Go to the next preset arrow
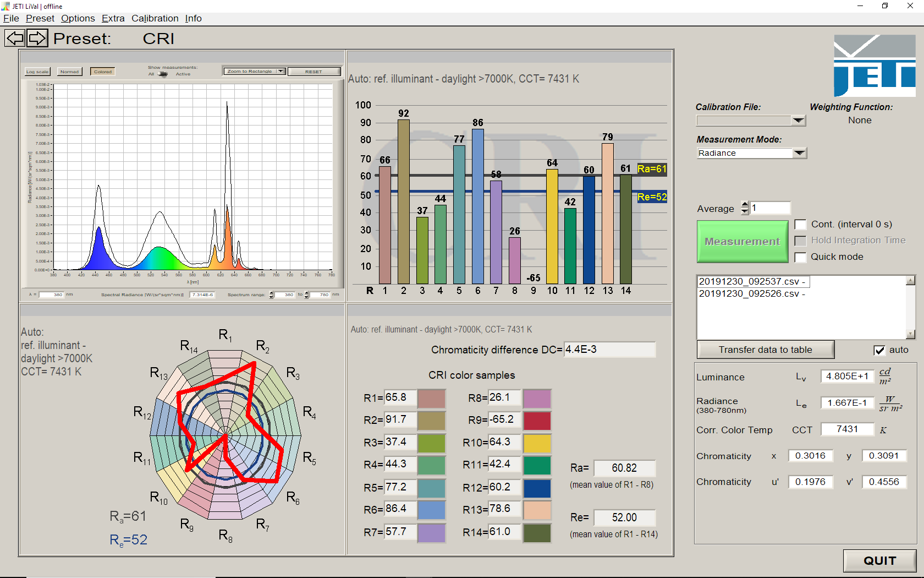Screen dimensions: 924x578 [37, 38]
